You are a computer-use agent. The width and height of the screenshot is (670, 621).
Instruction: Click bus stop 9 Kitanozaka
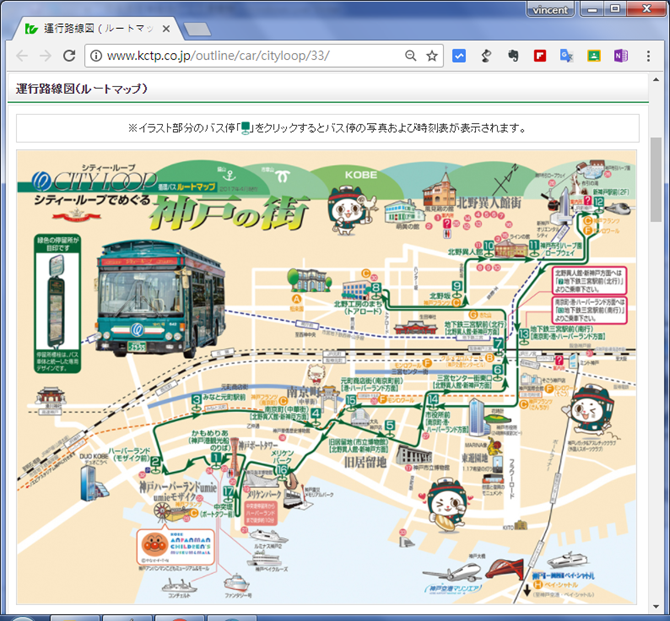pos(458,288)
